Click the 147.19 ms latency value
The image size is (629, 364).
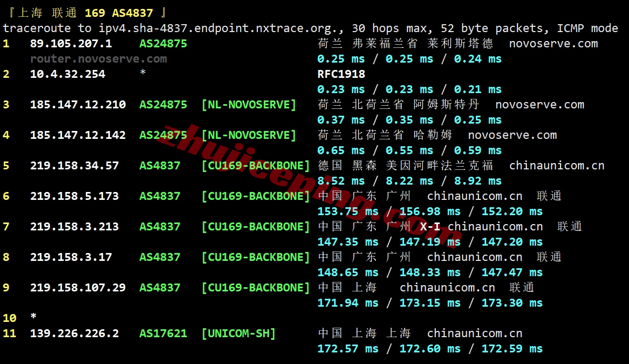click(430, 242)
